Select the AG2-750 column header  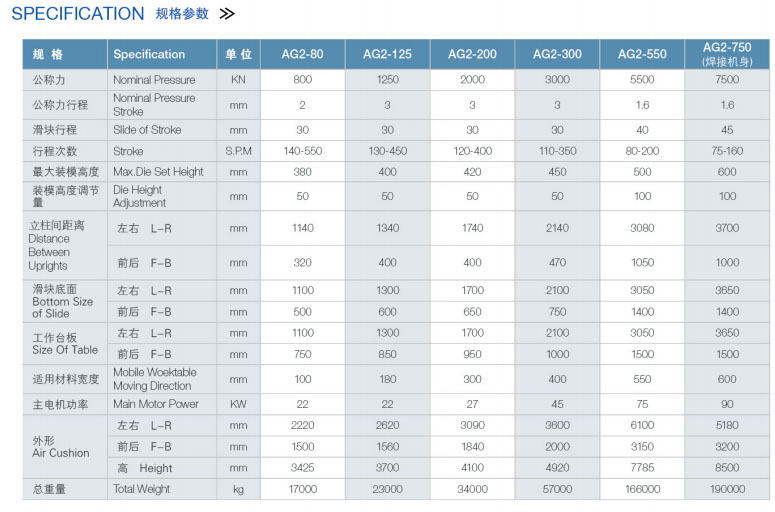click(727, 48)
